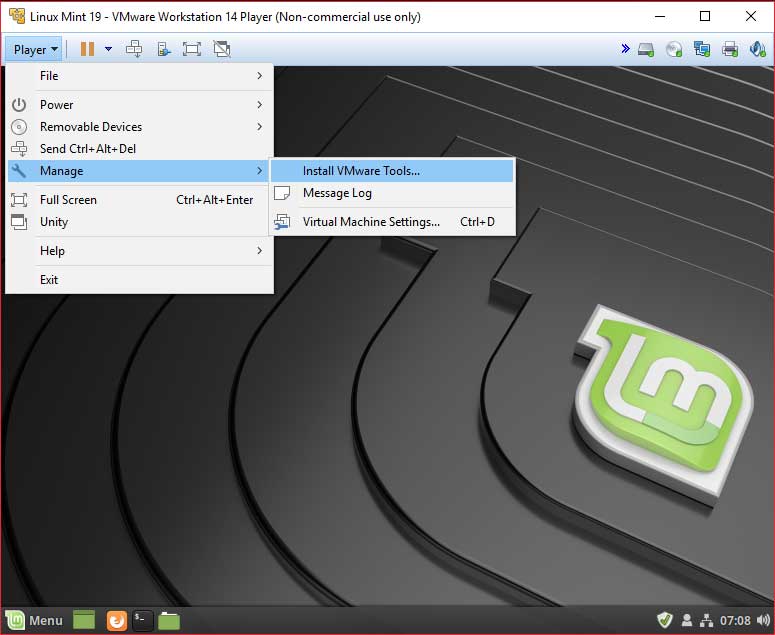The width and height of the screenshot is (775, 635).
Task: Maximize the VMware Player window
Action: pyautogui.click(x=705, y=16)
